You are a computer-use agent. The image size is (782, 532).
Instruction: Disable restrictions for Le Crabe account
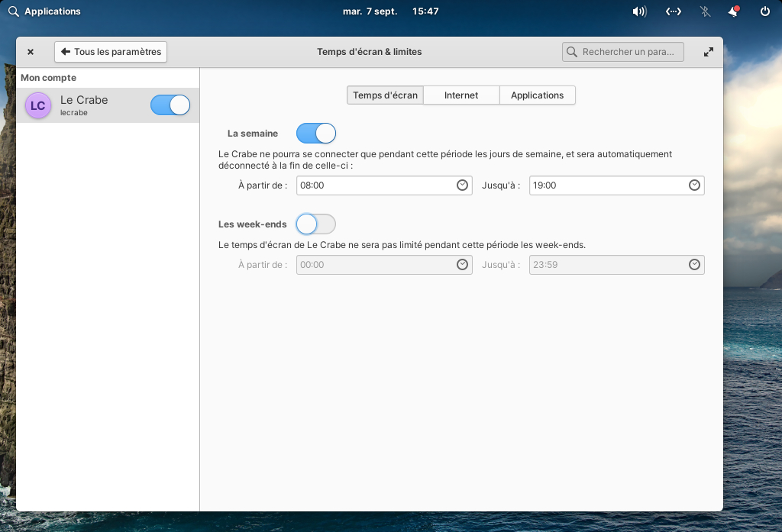(170, 105)
